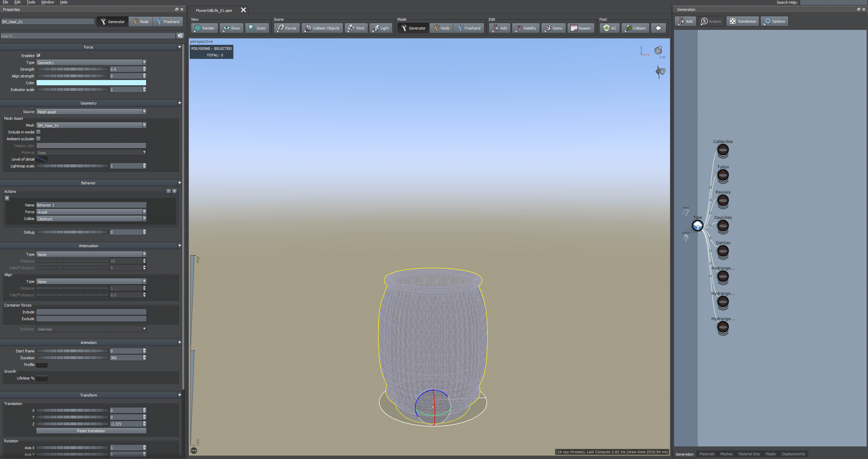This screenshot has height=459, width=868.
Task: Toggle the Wind scene button
Action: [356, 28]
